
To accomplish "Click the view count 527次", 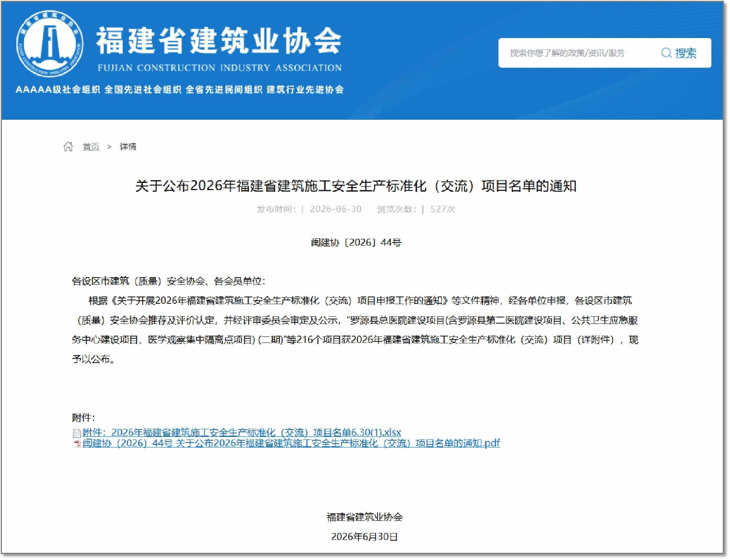I will [x=443, y=209].
